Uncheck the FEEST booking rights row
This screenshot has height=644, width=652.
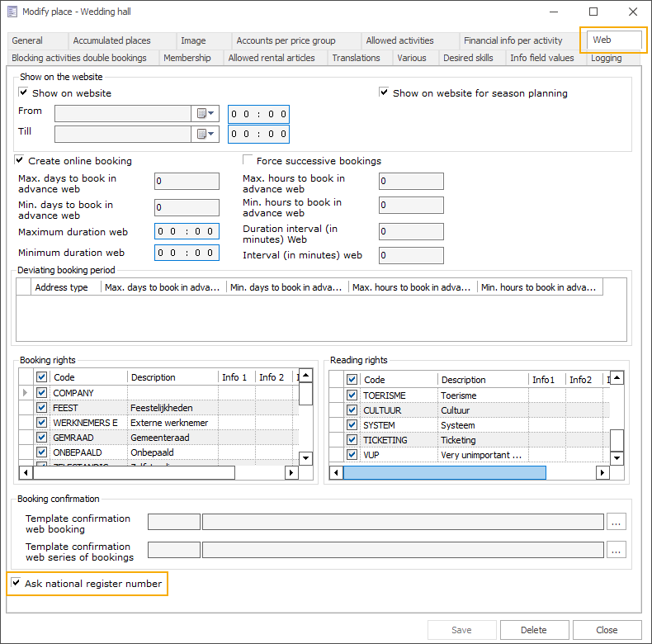coord(42,408)
